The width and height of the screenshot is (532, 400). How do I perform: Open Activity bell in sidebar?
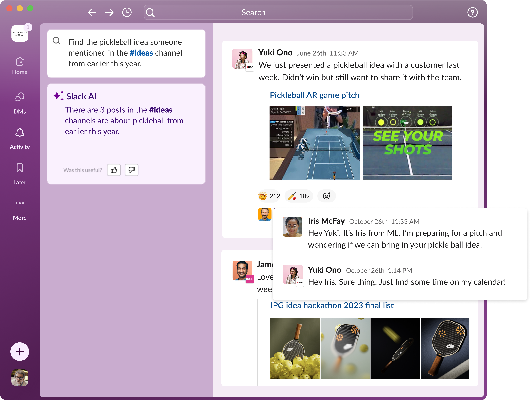click(x=20, y=139)
